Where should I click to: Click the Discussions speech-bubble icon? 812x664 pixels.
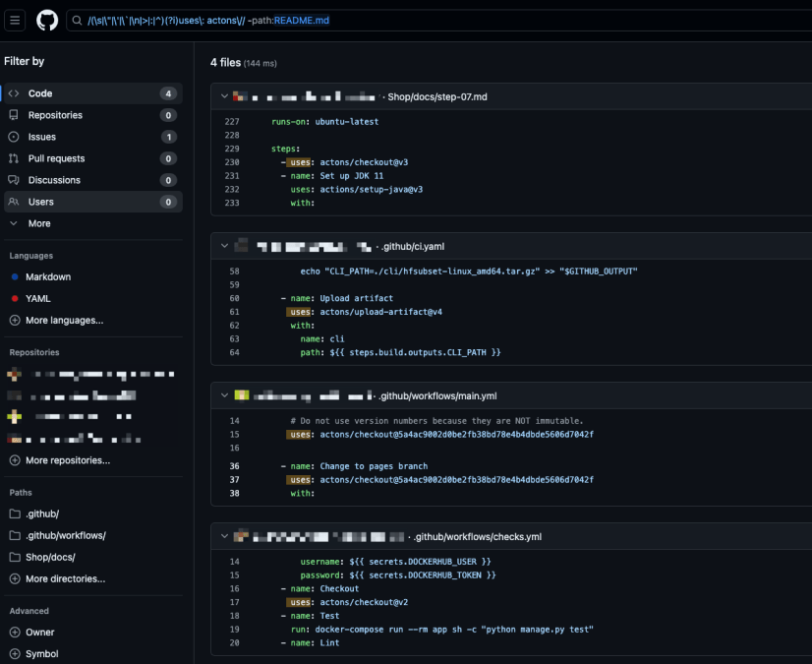point(14,180)
